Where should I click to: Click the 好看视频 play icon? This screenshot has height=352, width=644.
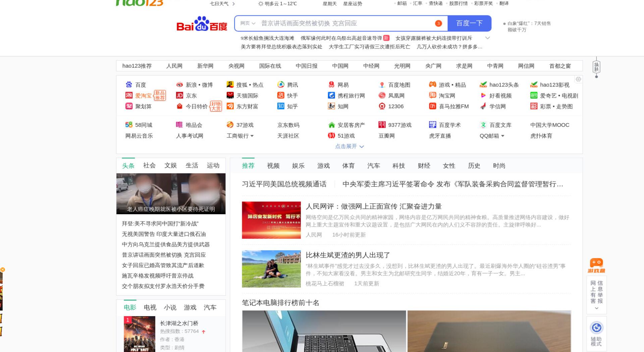point(483,95)
